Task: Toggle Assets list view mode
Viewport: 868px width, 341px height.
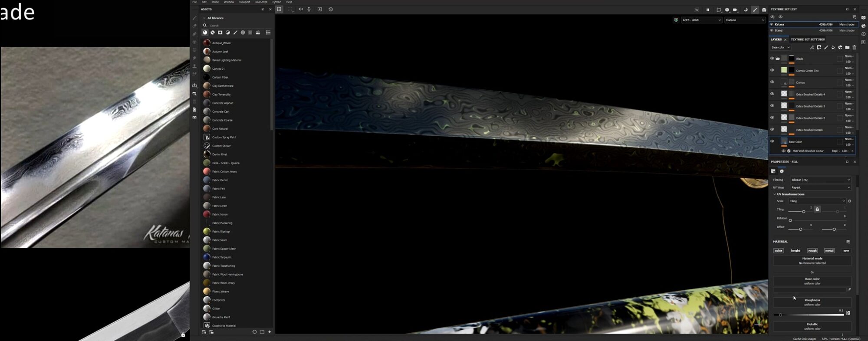Action: (x=268, y=33)
